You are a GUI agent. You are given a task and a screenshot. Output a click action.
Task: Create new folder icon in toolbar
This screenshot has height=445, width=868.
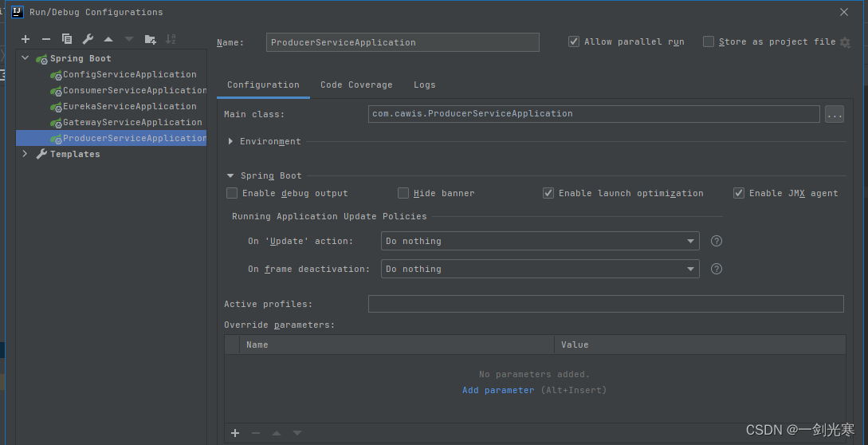click(150, 39)
